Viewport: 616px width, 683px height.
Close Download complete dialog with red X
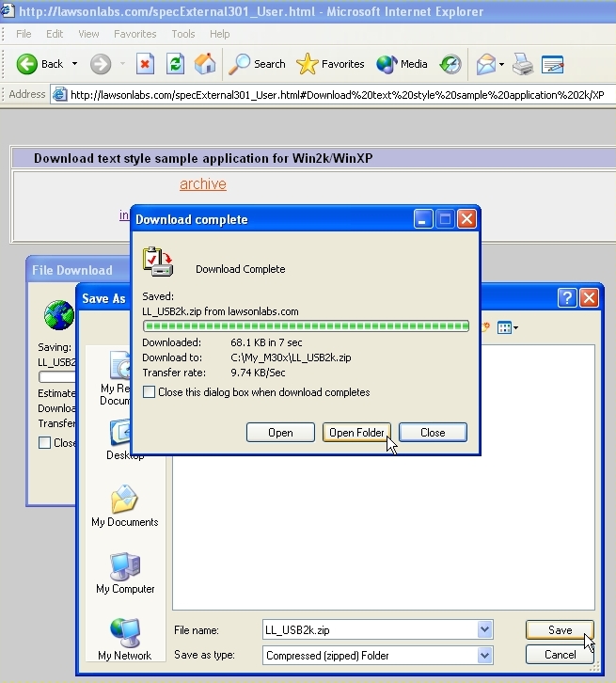pyautogui.click(x=466, y=219)
